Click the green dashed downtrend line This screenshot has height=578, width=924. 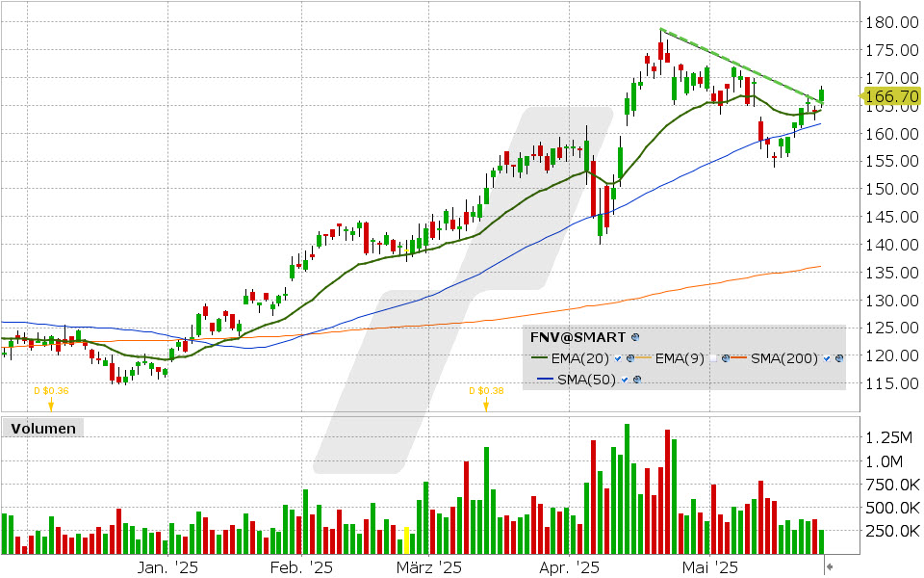tap(739, 65)
